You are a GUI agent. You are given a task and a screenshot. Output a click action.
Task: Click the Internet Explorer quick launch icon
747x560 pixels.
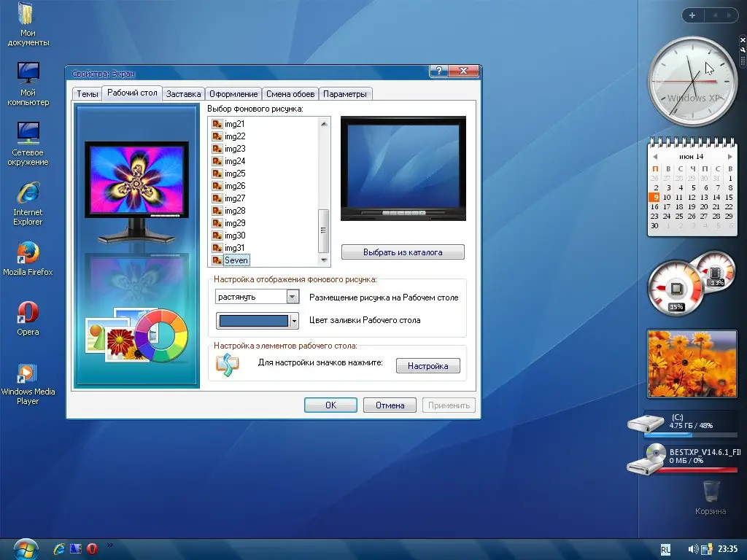point(59,549)
